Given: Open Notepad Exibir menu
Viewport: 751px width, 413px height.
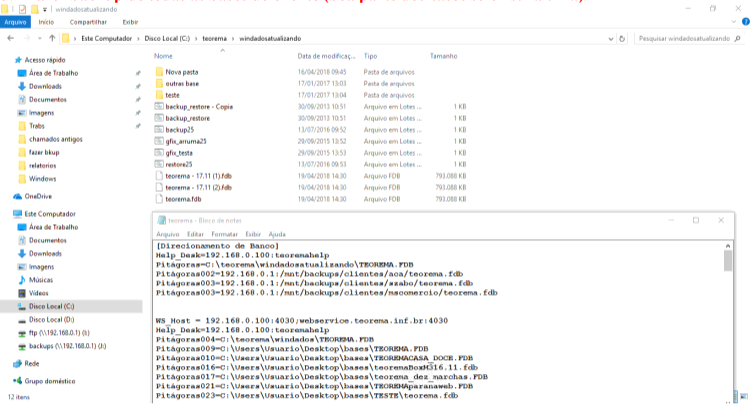Looking at the screenshot, I should (253, 234).
